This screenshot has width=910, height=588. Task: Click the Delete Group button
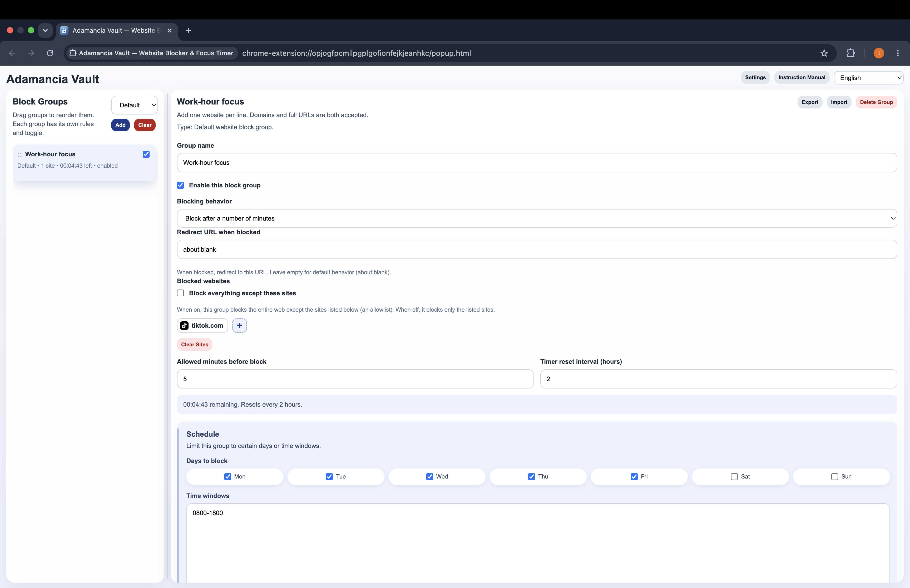[876, 102]
